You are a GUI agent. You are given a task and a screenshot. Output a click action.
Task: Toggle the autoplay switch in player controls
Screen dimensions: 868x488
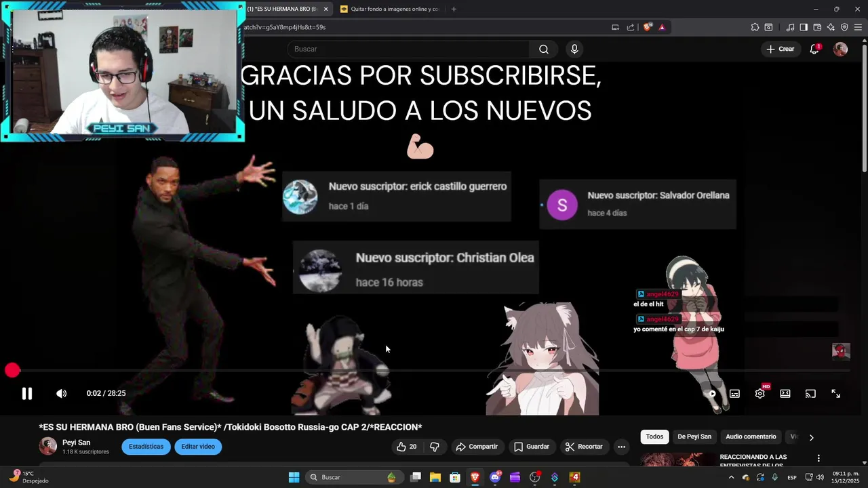711,393
